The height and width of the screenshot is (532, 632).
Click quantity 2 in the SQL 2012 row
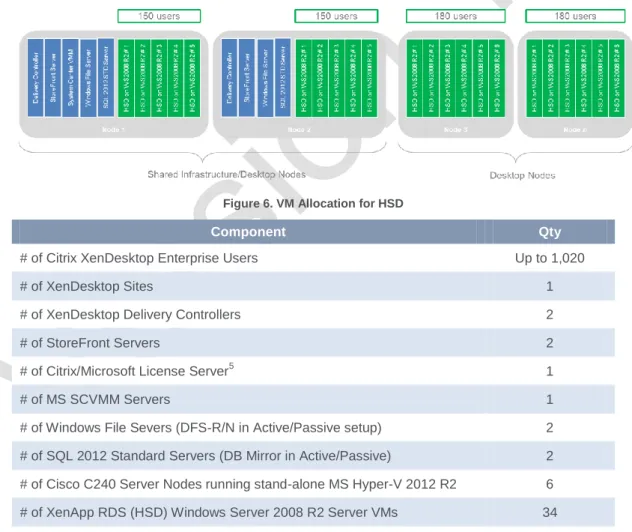tap(550, 455)
